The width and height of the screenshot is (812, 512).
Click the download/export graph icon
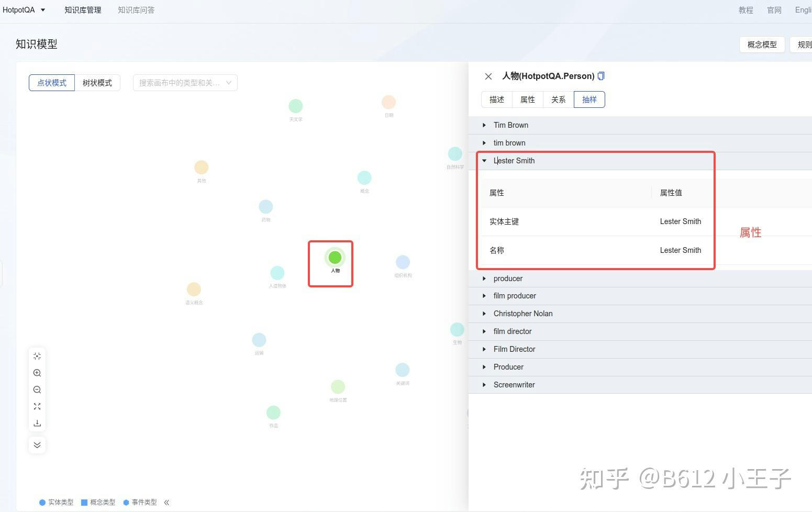(37, 423)
